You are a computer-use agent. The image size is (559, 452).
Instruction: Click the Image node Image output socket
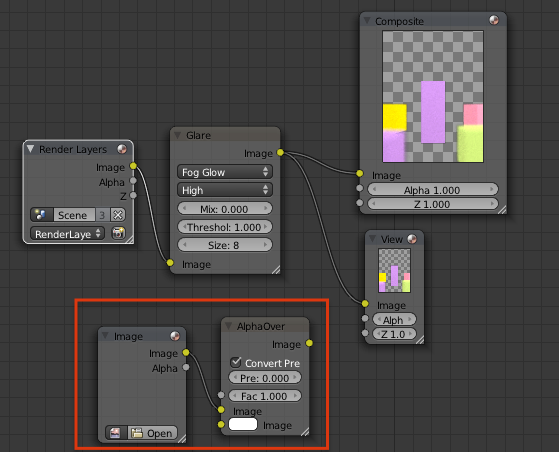coord(186,353)
